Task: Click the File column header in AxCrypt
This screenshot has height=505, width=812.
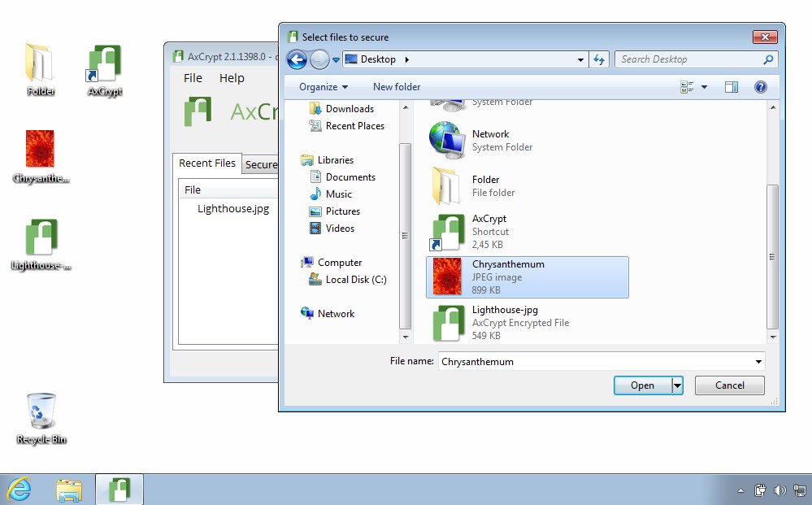Action: pos(229,190)
